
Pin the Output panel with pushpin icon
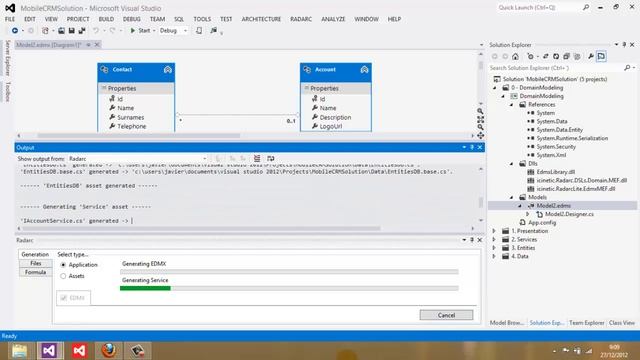472,147
